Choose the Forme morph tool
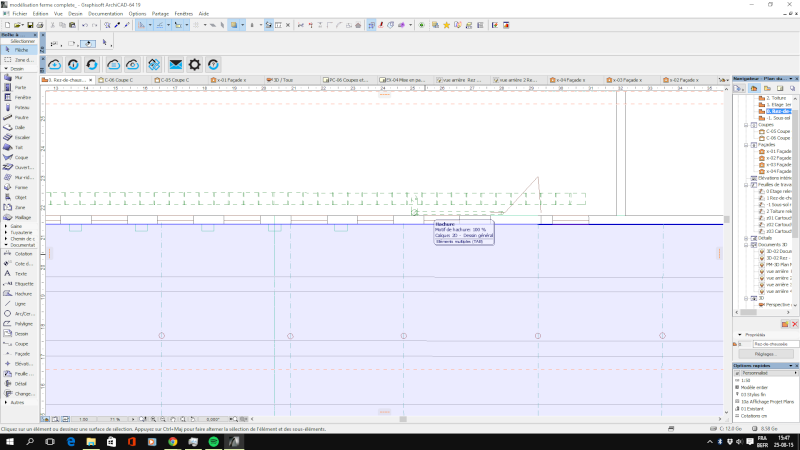This screenshot has width=800, height=450. point(19,187)
